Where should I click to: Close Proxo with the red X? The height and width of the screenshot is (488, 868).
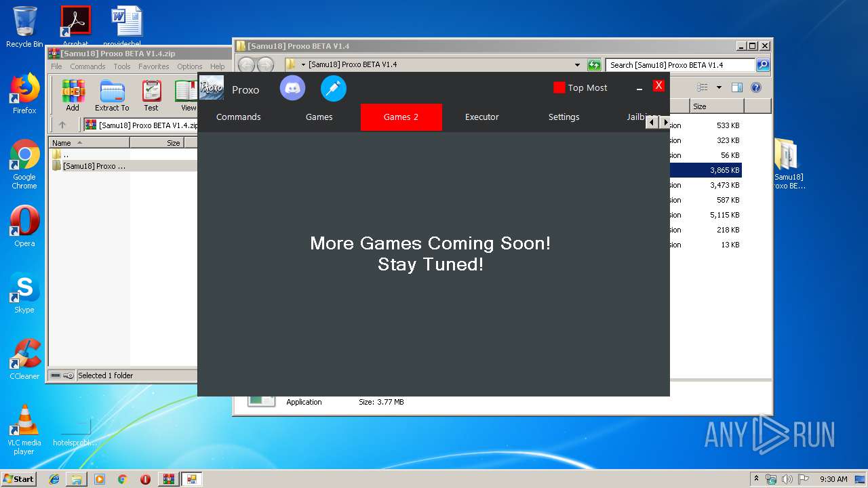click(x=658, y=85)
